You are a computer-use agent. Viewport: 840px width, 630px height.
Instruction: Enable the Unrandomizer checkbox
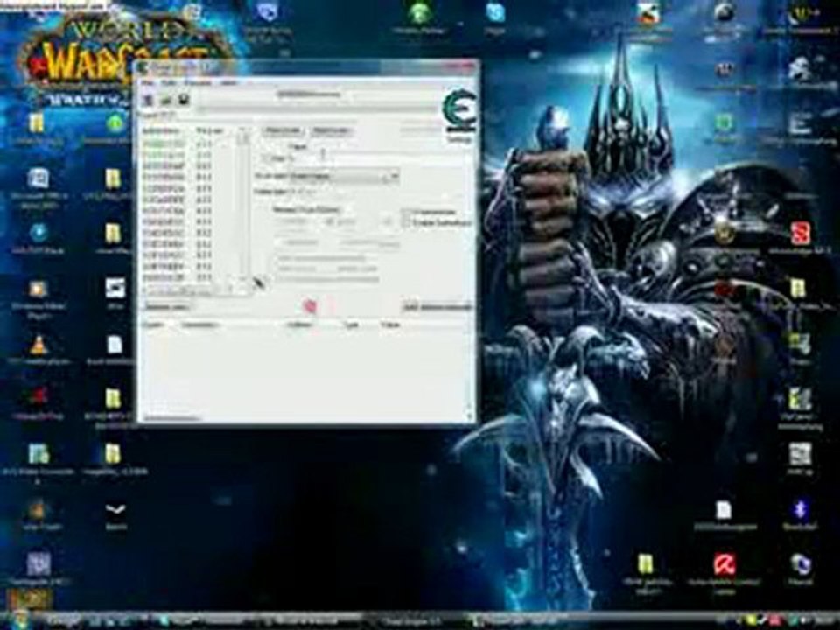coord(408,212)
